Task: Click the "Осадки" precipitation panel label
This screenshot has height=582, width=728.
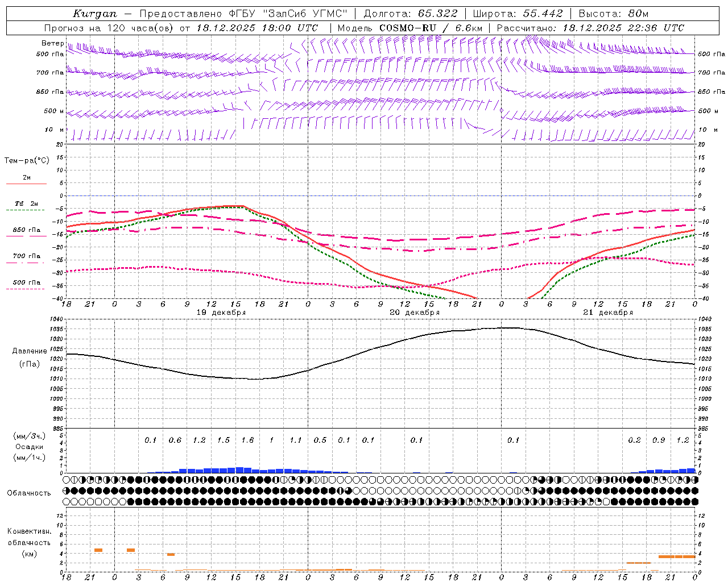Action: pyautogui.click(x=29, y=447)
